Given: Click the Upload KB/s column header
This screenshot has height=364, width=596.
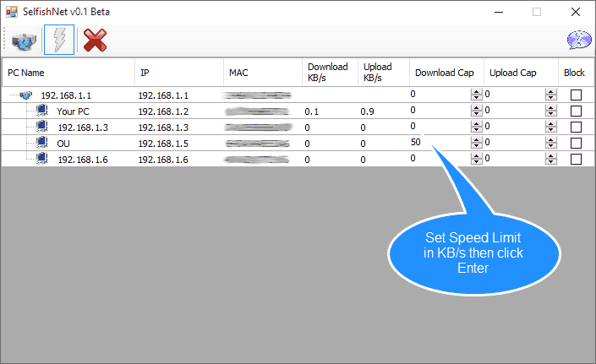Looking at the screenshot, I should pyautogui.click(x=384, y=73).
